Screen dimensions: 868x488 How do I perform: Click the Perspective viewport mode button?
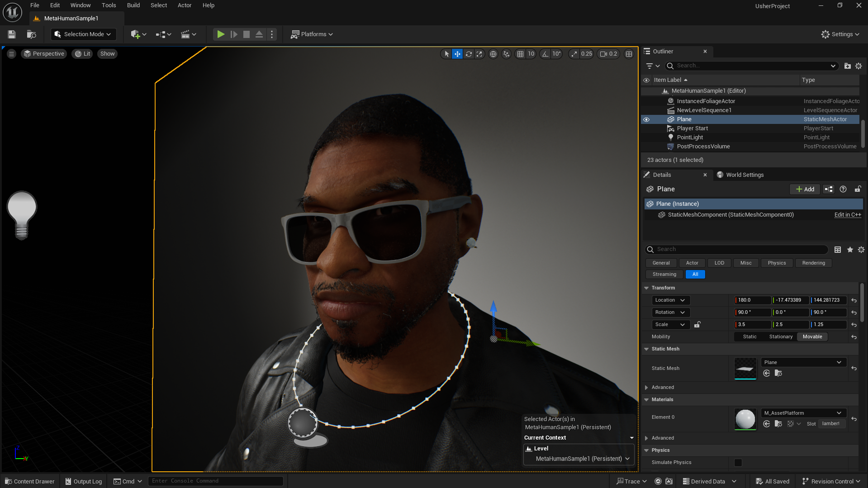click(44, 54)
